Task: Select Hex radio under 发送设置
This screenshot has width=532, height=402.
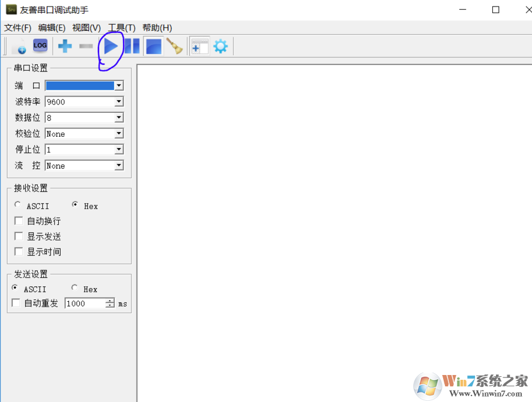Action: (x=74, y=289)
